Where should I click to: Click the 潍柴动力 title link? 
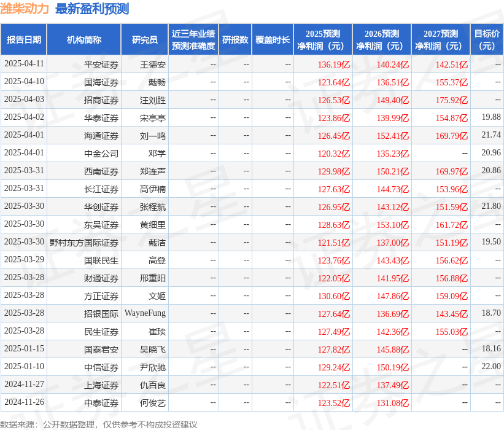tap(25, 9)
